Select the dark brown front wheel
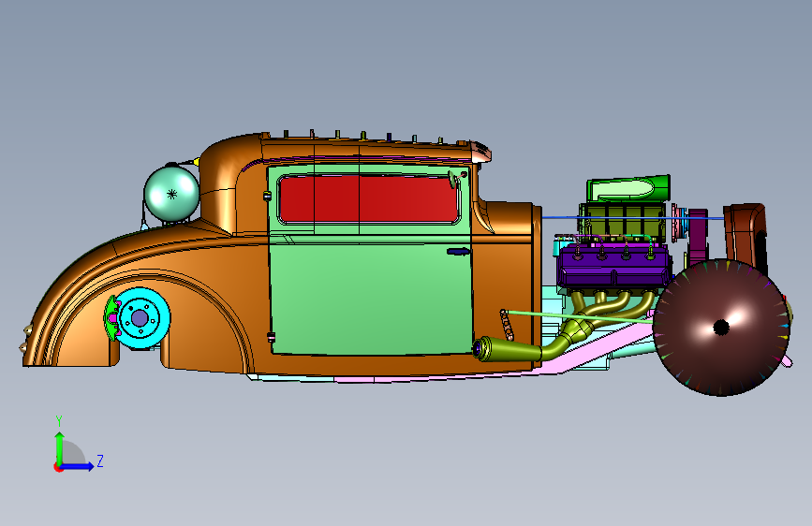 721,328
